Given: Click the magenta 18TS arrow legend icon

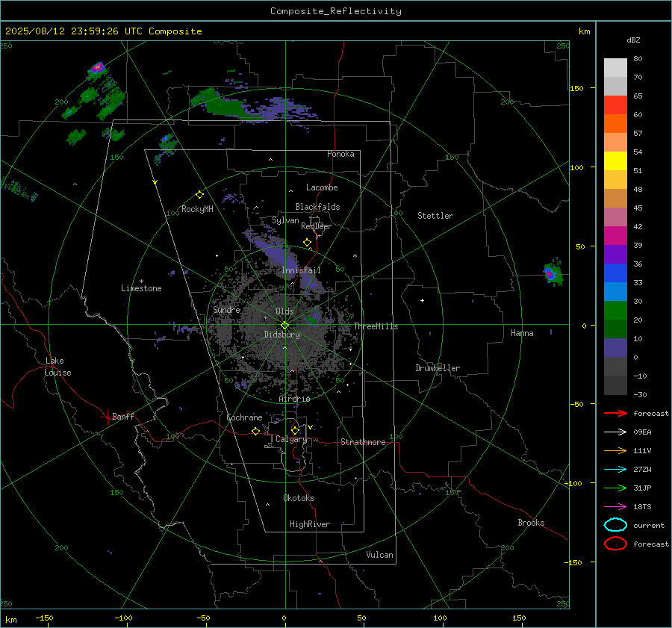Looking at the screenshot, I should pyautogui.click(x=615, y=507).
